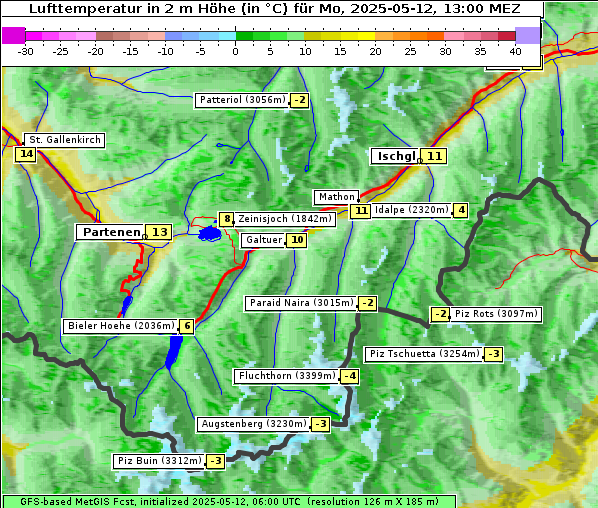
Task: Select the Galtuer place label
Action: click(264, 240)
